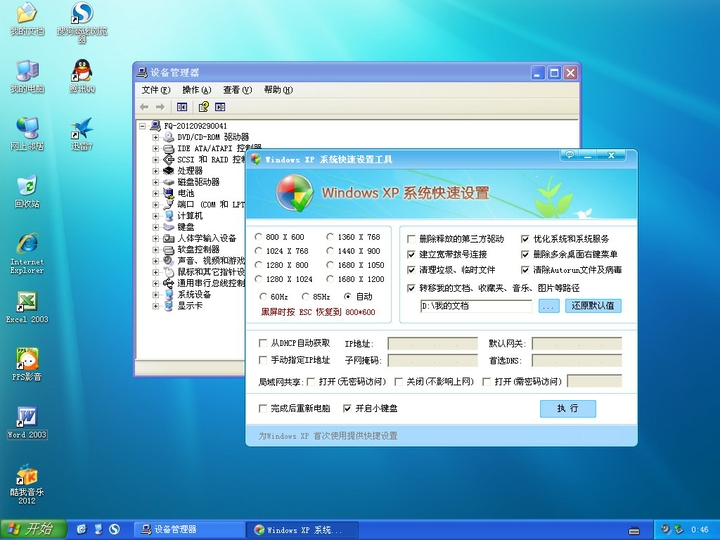This screenshot has height=540, width=720.
Task: Check 从DHCP自动获取 option
Action: pyautogui.click(x=263, y=343)
